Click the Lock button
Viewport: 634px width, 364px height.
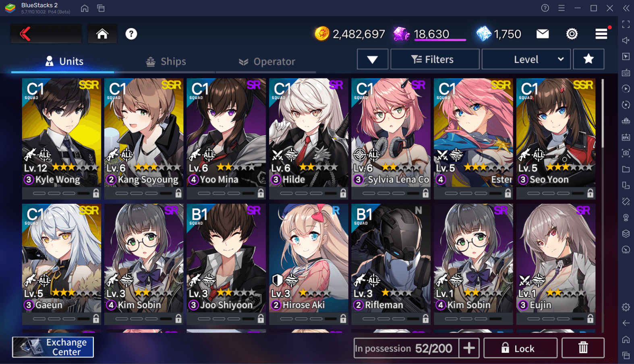click(520, 348)
